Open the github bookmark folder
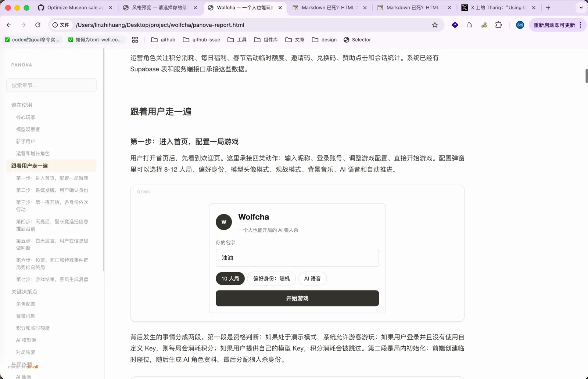 tap(163, 40)
